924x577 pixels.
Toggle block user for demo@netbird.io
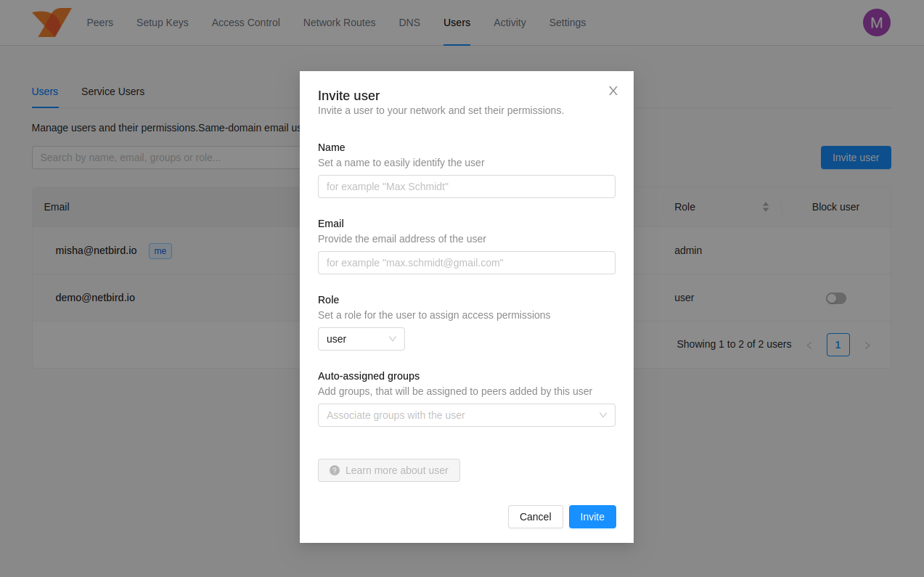tap(835, 298)
